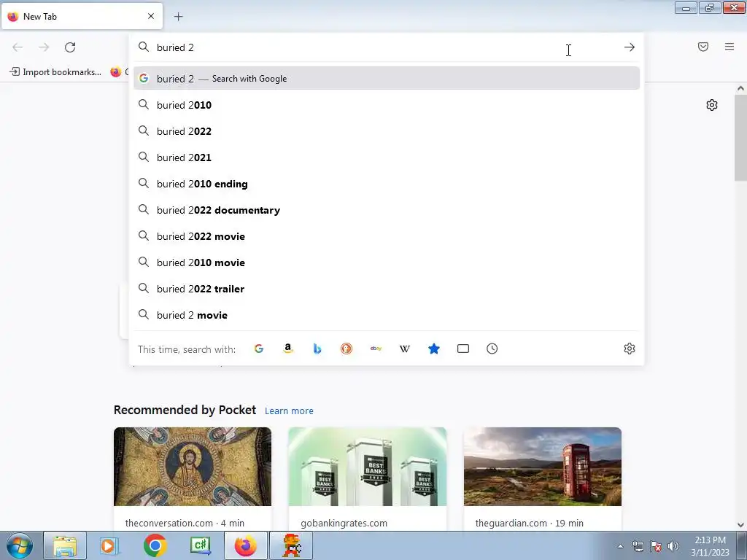Search in open Tabs icon
The width and height of the screenshot is (747, 560).
tap(463, 349)
